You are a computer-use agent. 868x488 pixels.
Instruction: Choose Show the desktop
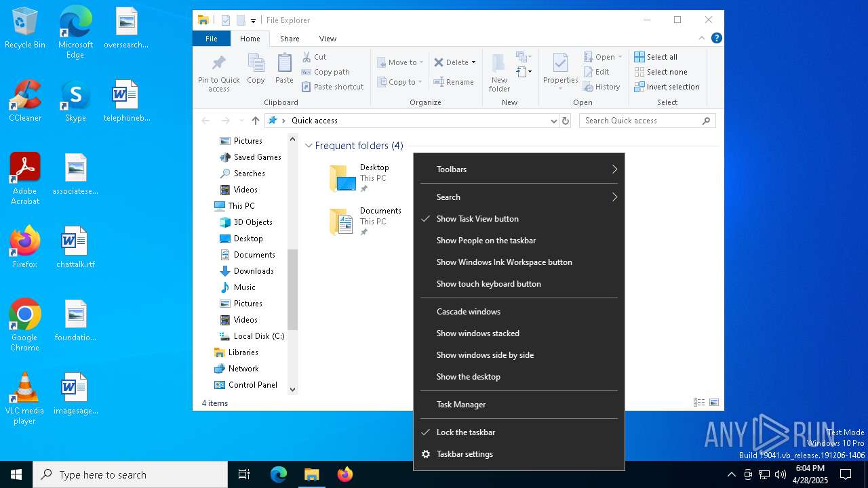click(x=519, y=377)
